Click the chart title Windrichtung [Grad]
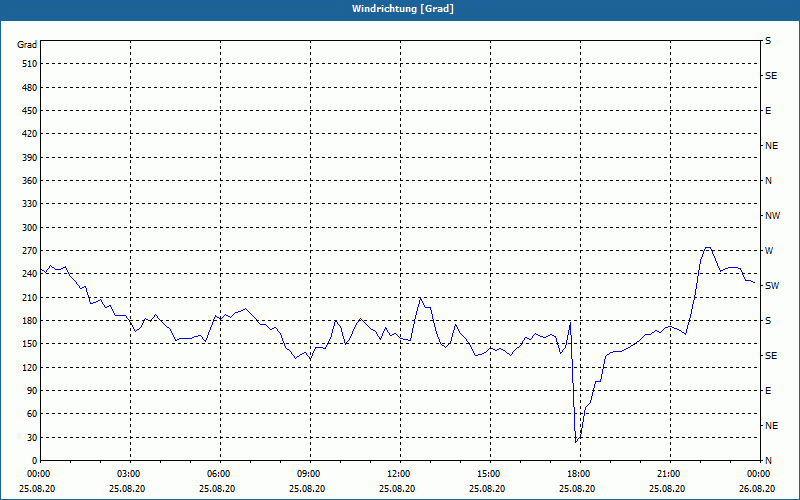The image size is (800, 500). pos(403,9)
